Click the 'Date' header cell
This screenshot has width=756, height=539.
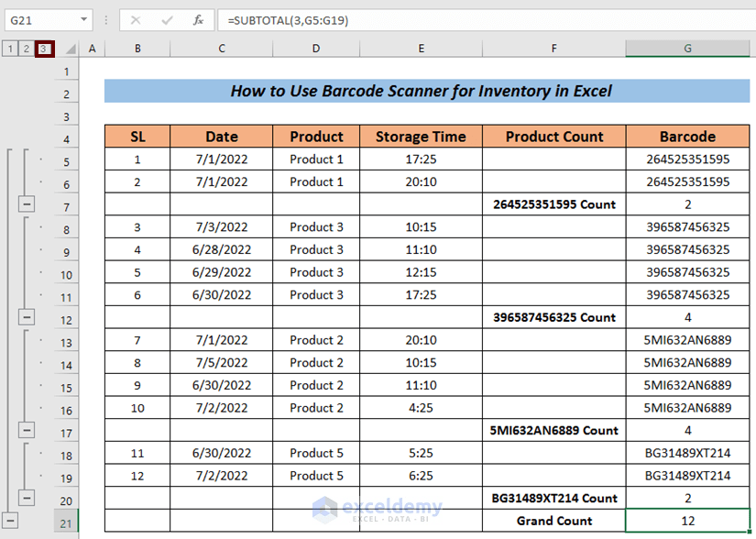click(x=222, y=137)
